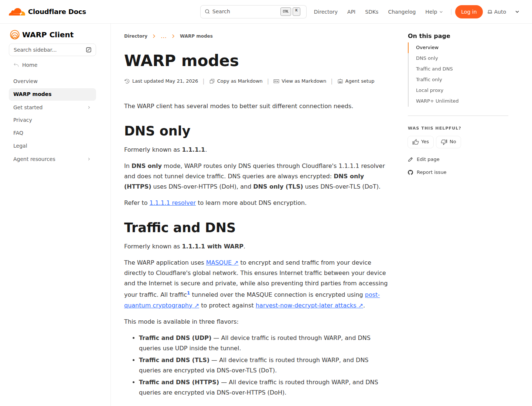This screenshot has width=532, height=406.
Task: Jump to Traffic only in page outline
Action: tap(429, 80)
